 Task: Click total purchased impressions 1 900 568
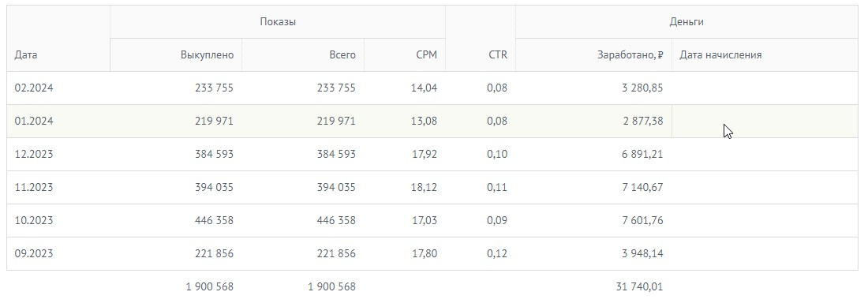(x=210, y=287)
